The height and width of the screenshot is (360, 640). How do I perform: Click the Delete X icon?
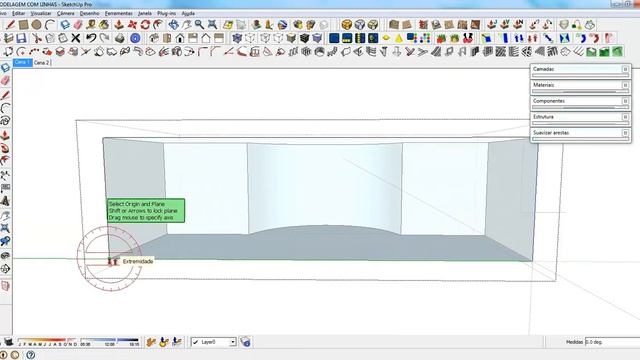click(76, 38)
